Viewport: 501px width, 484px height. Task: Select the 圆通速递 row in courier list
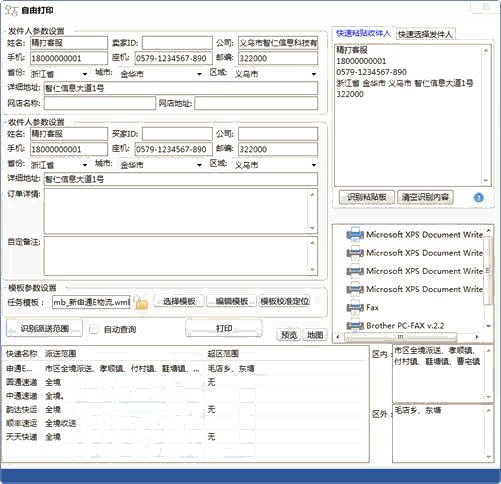pos(185,382)
